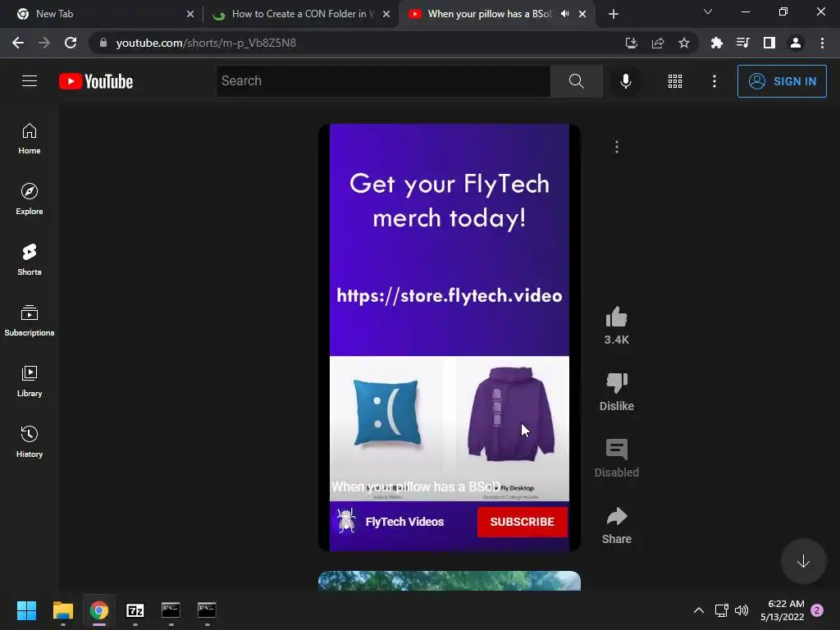Screen dimensions: 840x630
Task: Open FlyTech Videos channel name
Action: [x=404, y=522]
